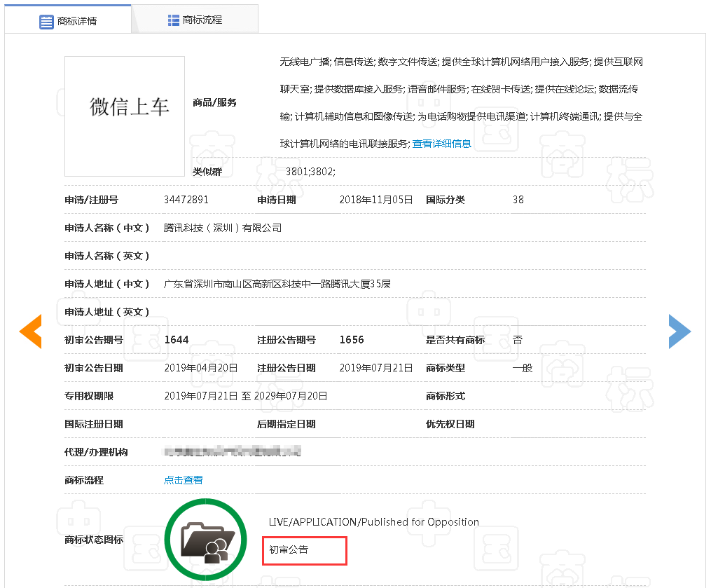Open the 查看详细信息 link
Screen dimensions: 711x588
[441, 144]
